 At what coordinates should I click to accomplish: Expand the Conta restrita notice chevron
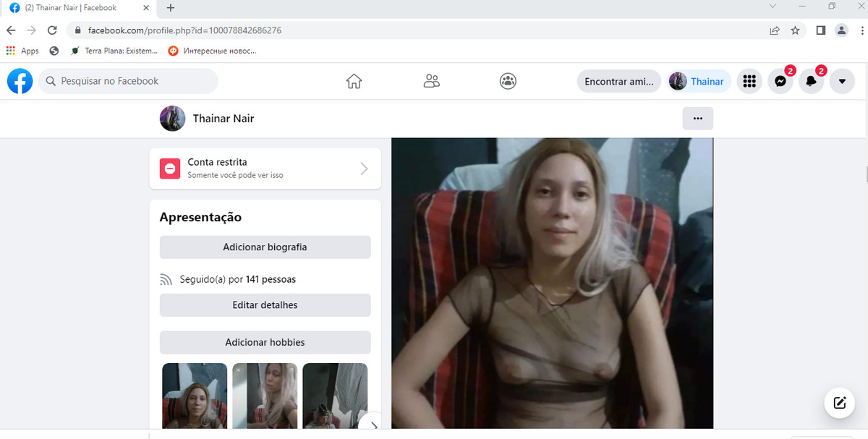[x=364, y=169]
